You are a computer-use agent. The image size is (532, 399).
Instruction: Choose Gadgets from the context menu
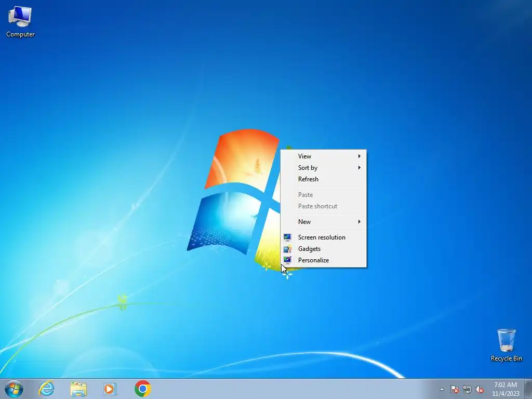(323, 249)
